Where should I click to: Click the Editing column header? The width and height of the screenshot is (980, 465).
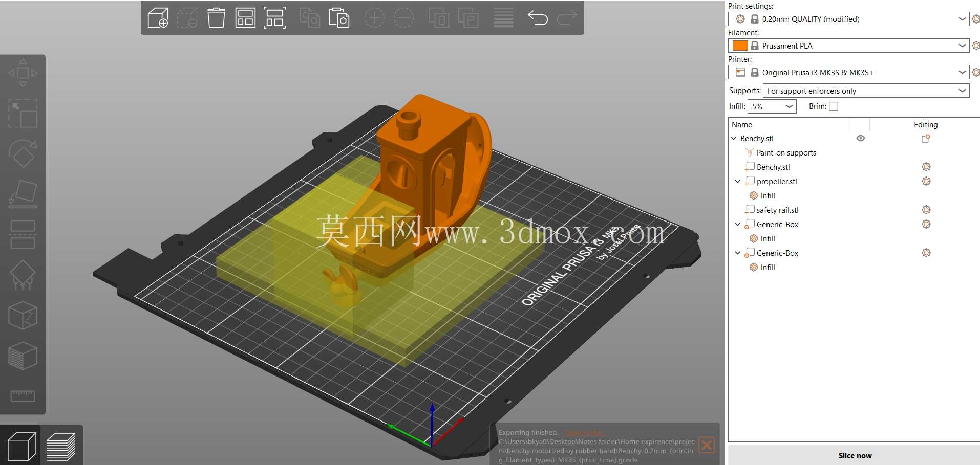pos(926,124)
